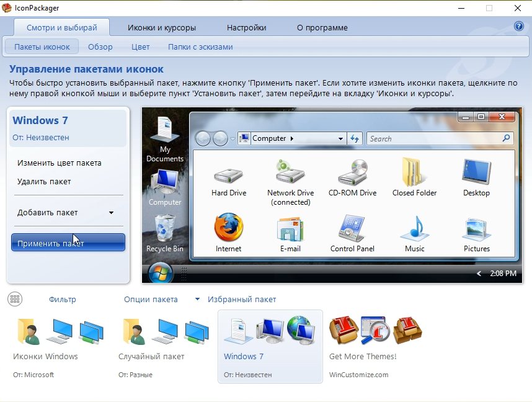Screen dimensions: 532x402
Task: Select the Цвет sub-tab
Action: tap(140, 47)
